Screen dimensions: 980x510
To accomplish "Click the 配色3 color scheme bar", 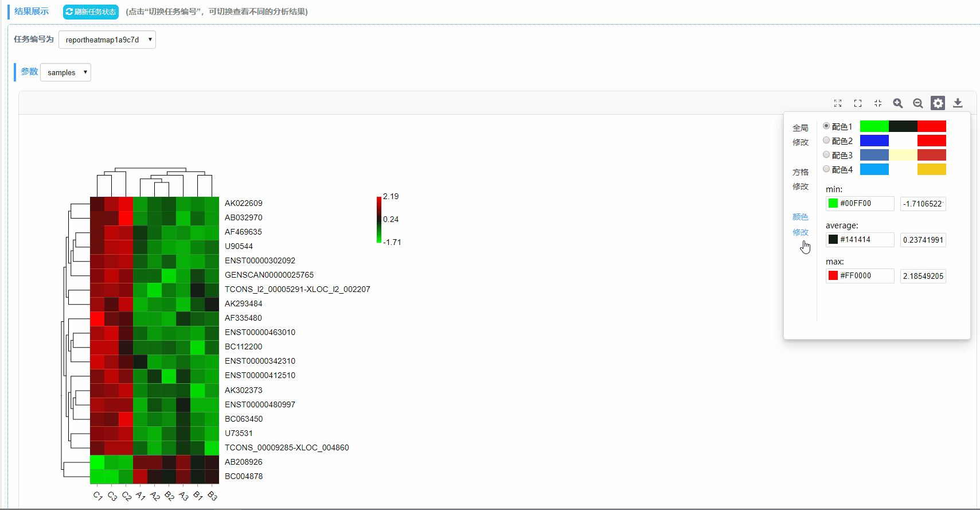I will point(903,155).
